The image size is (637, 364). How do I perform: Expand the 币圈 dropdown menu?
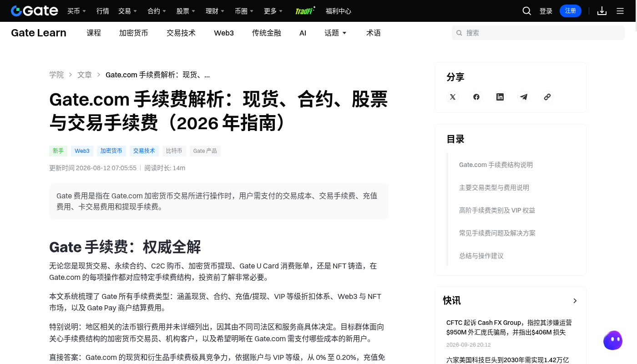pos(244,11)
